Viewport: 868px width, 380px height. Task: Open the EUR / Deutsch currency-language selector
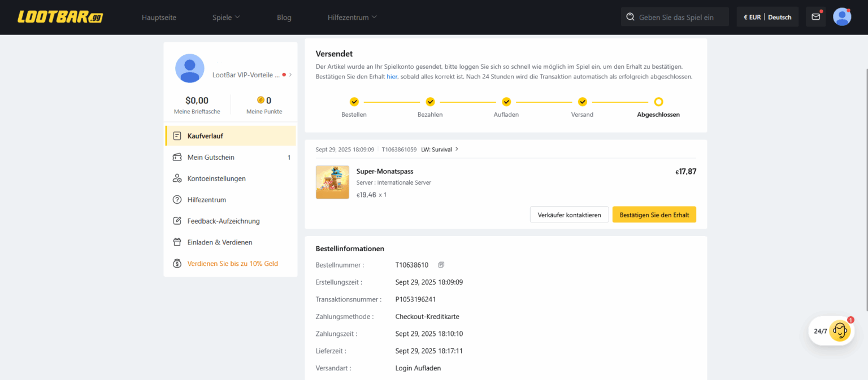(767, 18)
